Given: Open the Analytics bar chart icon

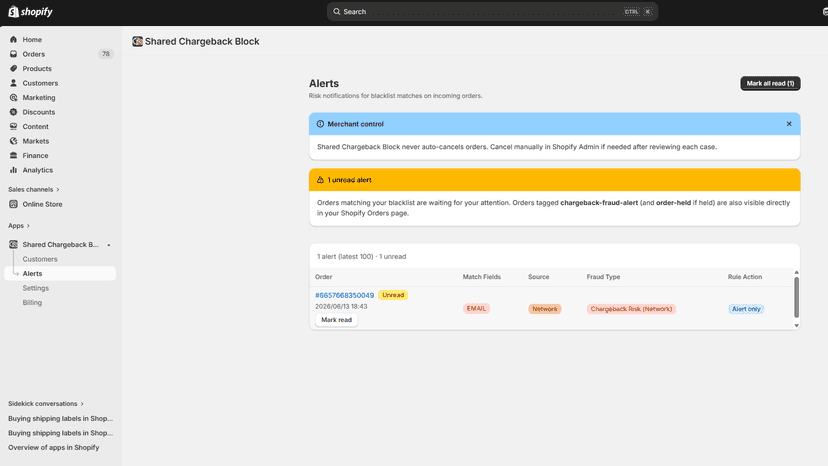Looking at the screenshot, I should 13,170.
